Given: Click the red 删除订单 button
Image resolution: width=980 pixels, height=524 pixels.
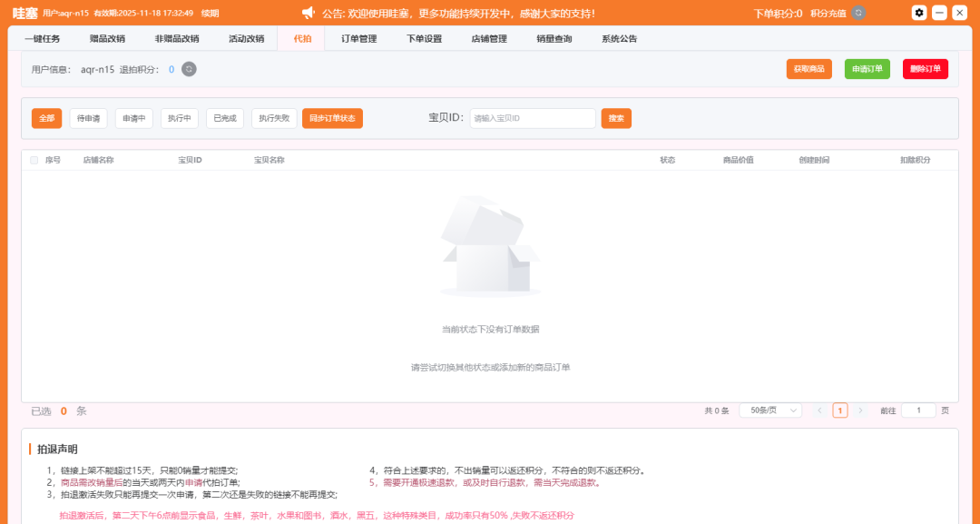Looking at the screenshot, I should click(x=925, y=69).
